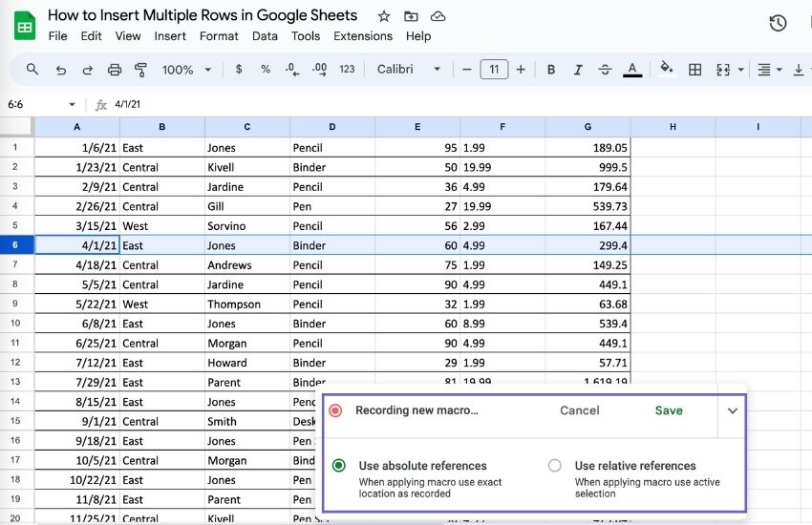
Task: Select Use relative references option
Action: click(x=555, y=466)
